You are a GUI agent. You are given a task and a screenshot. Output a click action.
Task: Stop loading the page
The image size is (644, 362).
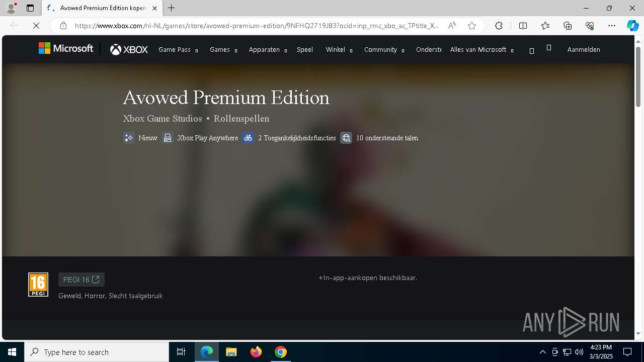36,26
